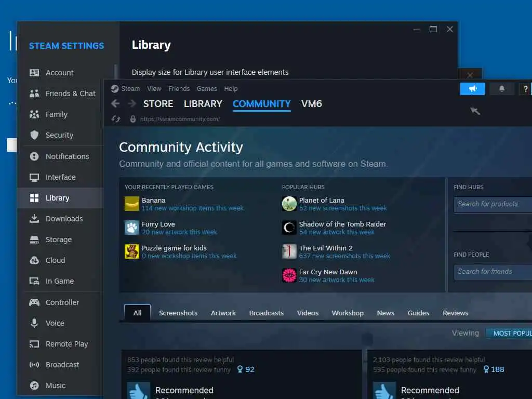The height and width of the screenshot is (399, 532).
Task: Click the steamcommunity.com address bar URL
Action: click(x=180, y=119)
